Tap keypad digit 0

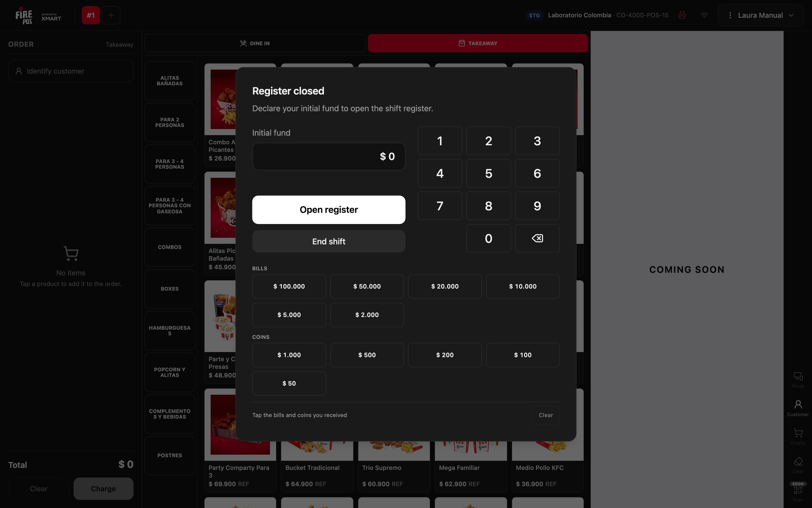coord(488,239)
